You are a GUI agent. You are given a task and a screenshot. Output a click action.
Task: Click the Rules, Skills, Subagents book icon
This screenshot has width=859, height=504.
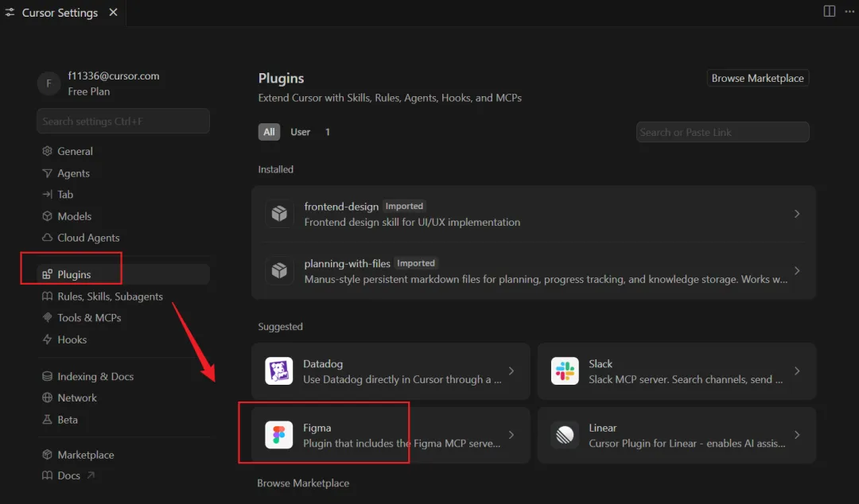[47, 296]
